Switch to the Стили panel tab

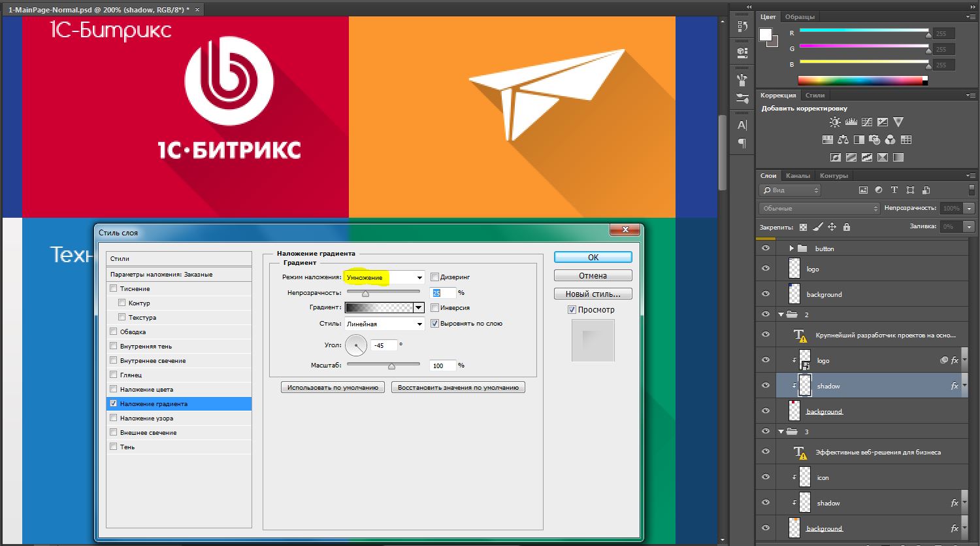tap(815, 95)
